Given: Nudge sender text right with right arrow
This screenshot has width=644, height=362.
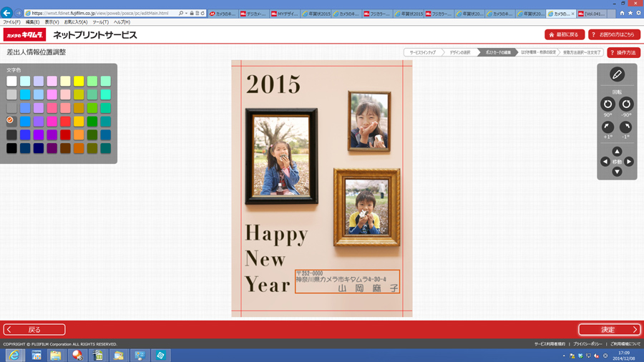Looking at the screenshot, I should point(629,162).
